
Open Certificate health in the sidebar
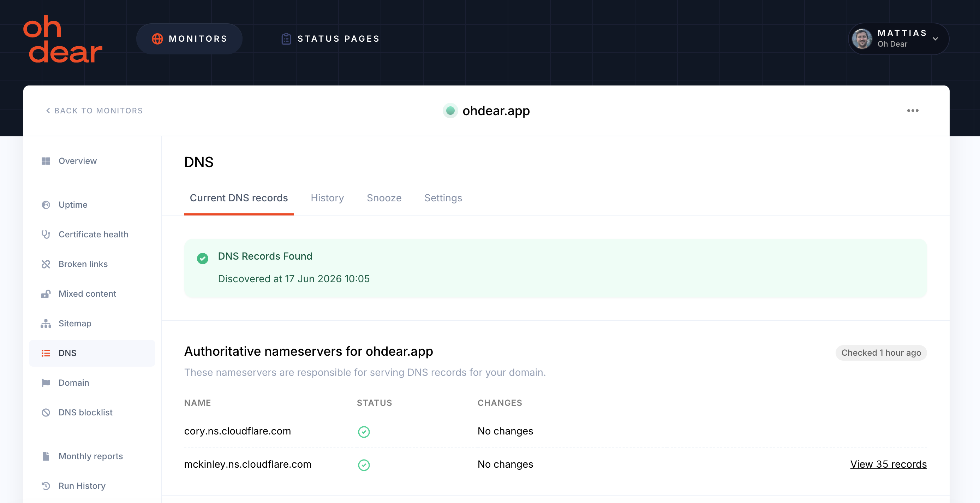[x=92, y=235]
